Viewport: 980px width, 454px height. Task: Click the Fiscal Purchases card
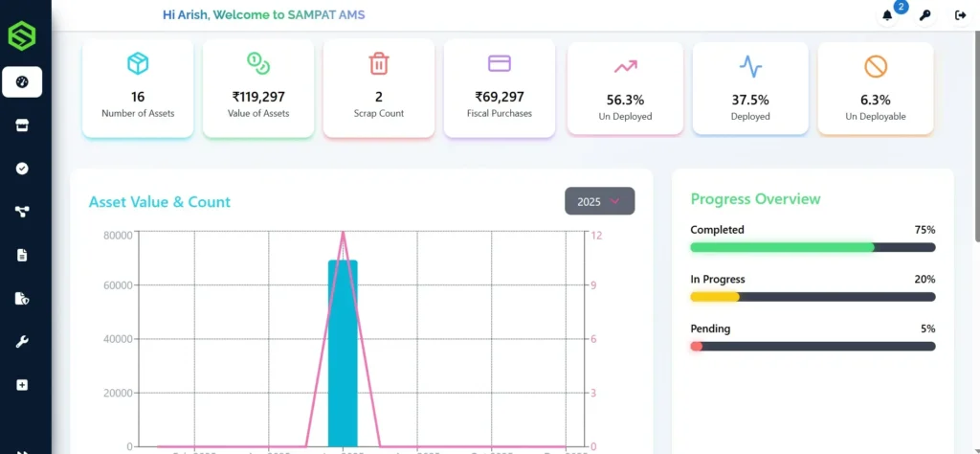(x=499, y=88)
